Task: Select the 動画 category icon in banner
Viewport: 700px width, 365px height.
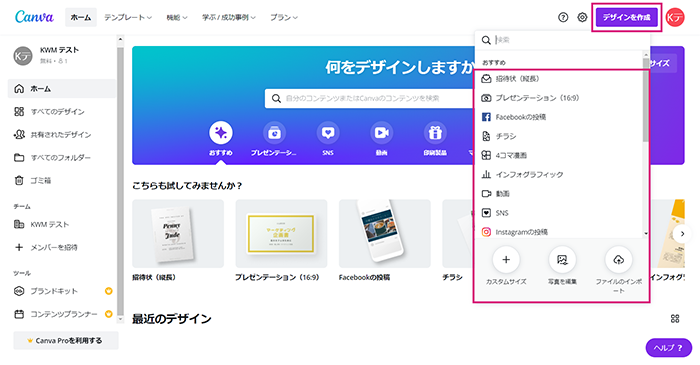Action: click(382, 133)
